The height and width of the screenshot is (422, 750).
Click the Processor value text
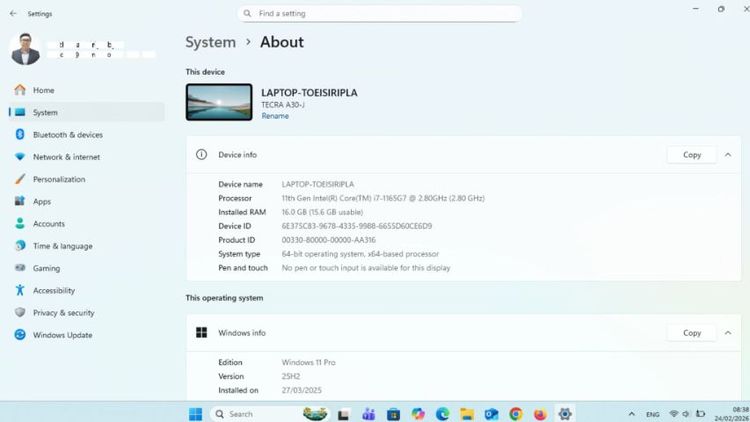(383, 198)
